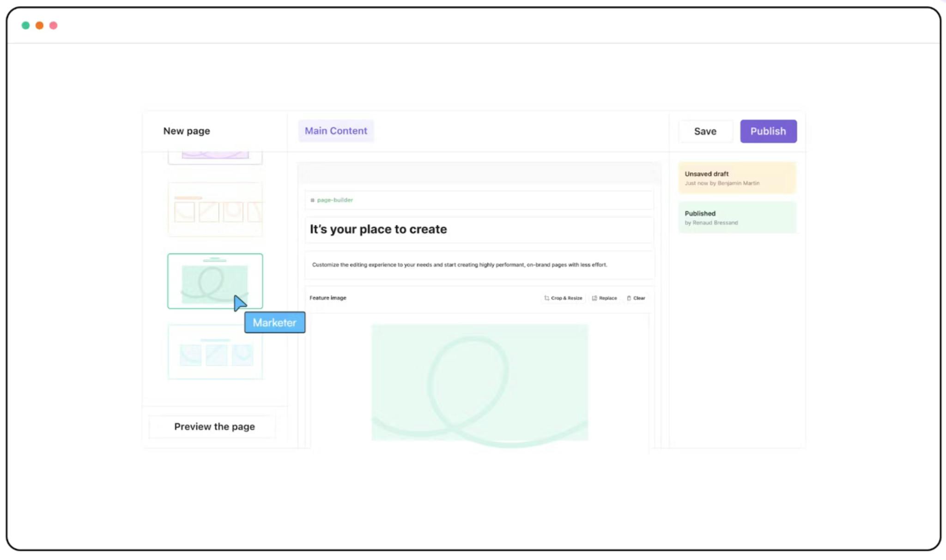Open the New page panel header
This screenshot has width=946, height=560.
click(x=187, y=131)
